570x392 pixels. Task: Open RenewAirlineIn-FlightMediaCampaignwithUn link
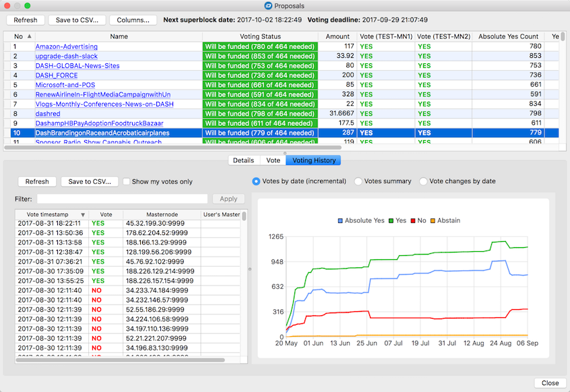pyautogui.click(x=103, y=94)
